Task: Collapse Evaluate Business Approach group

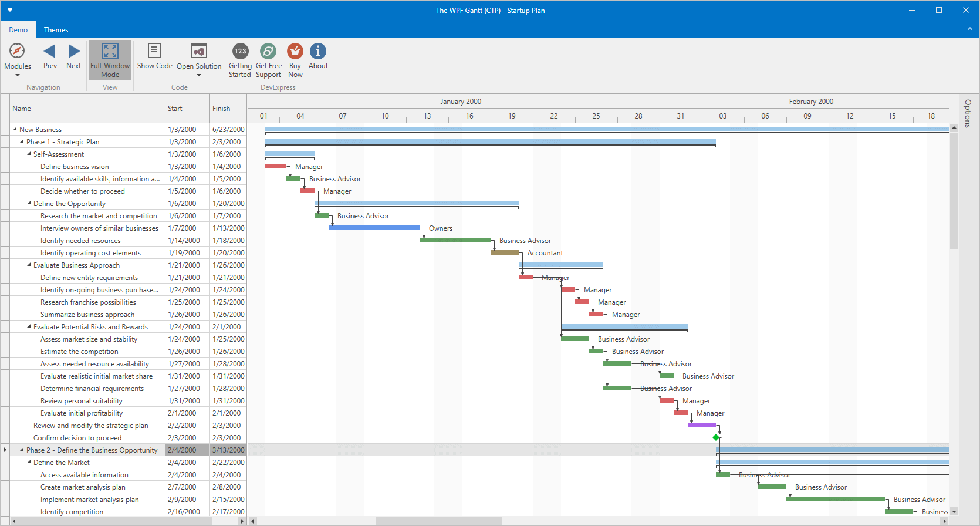Action: point(29,265)
